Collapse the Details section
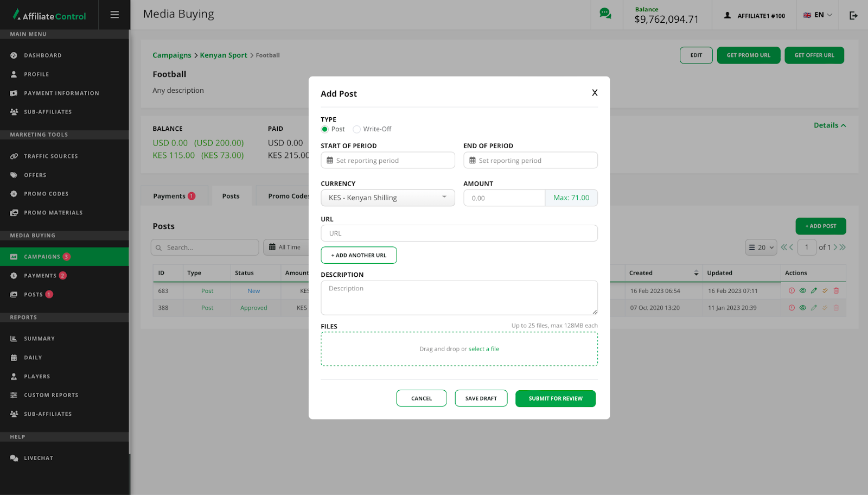Screen dimensions: 868x495 click(x=829, y=125)
